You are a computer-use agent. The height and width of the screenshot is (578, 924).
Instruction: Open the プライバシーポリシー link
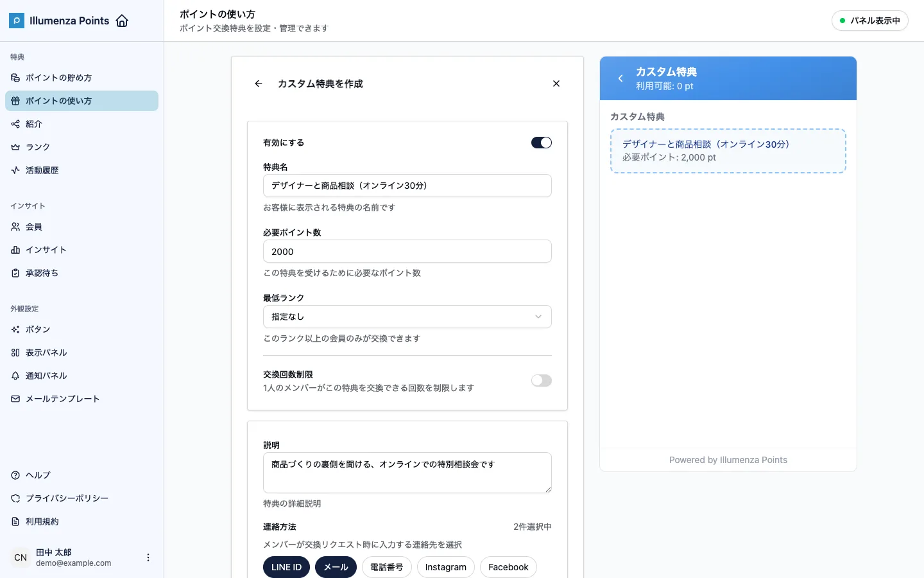click(x=81, y=498)
